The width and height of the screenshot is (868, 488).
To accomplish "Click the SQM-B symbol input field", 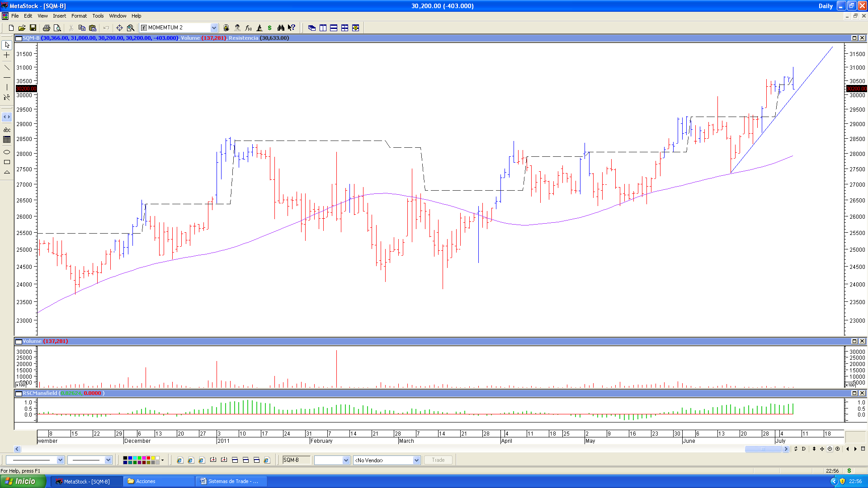I will [296, 460].
